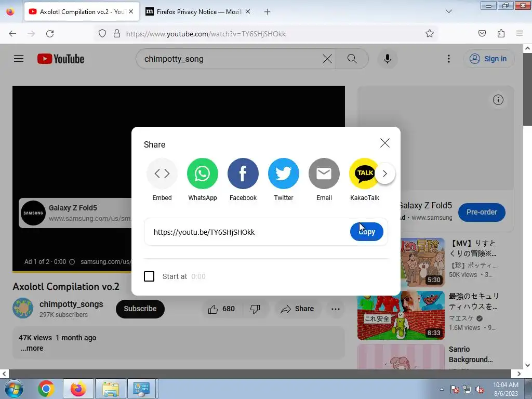Open the Firefox extensions menu

[x=501, y=33]
